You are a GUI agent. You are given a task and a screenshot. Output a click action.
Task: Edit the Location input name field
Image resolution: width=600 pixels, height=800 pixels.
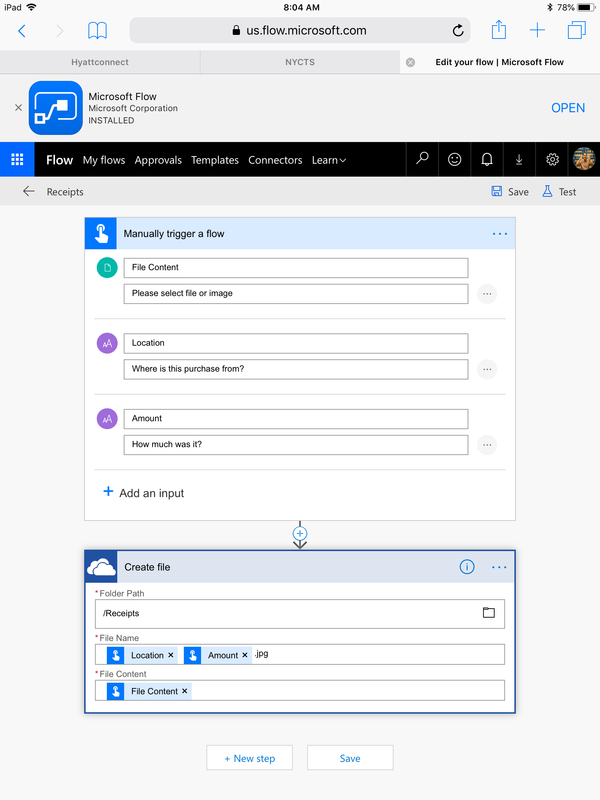296,343
